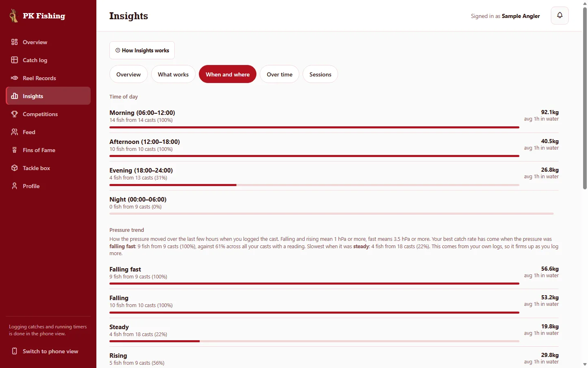This screenshot has width=588, height=368.
Task: Click the scrollbar up arrow
Action: (x=585, y=3)
